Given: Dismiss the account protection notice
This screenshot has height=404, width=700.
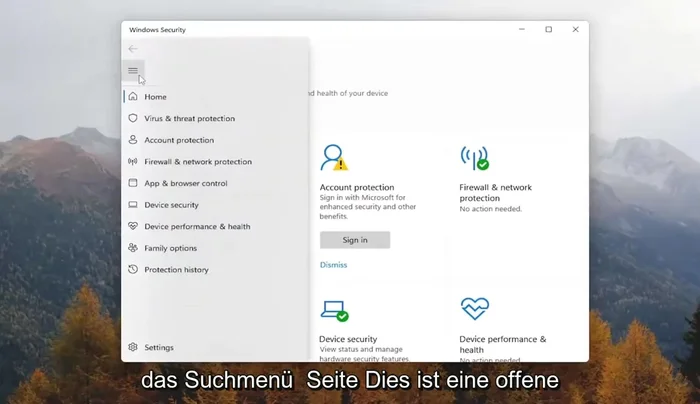Looking at the screenshot, I should pos(333,265).
